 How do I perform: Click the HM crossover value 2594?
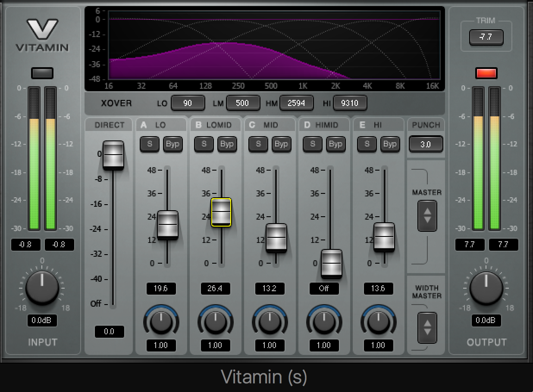297,103
